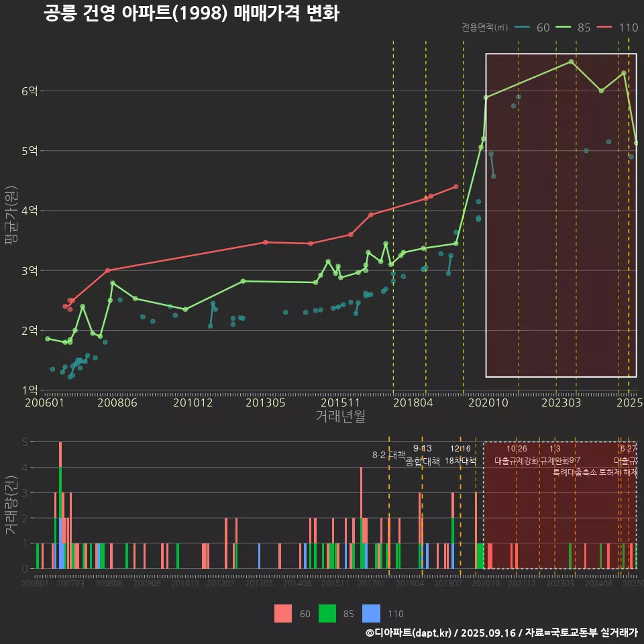Click the '10·26' date annotation
644x644 pixels.
pos(517,449)
